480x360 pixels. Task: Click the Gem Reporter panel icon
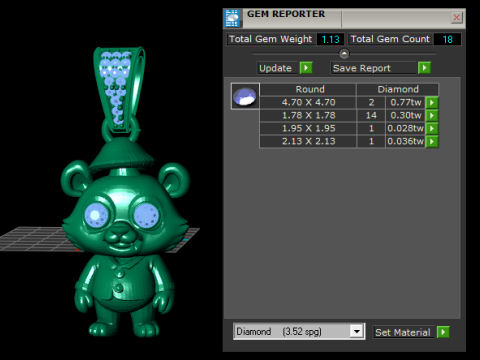click(x=232, y=18)
